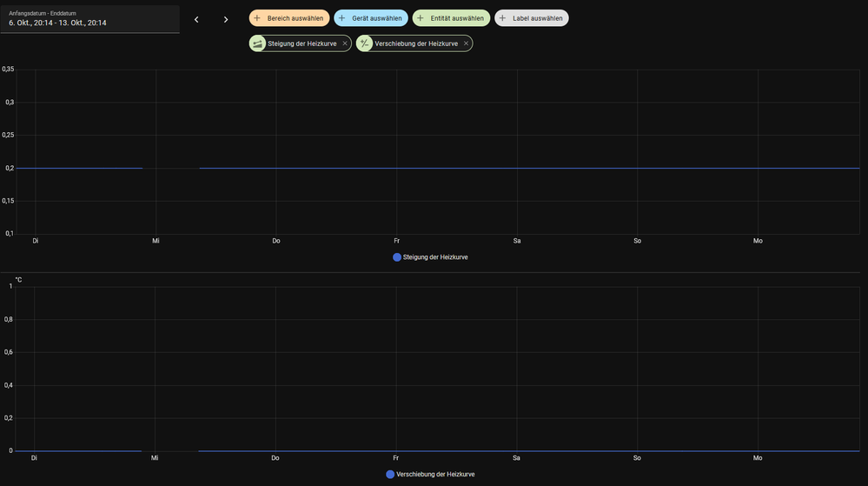The image size is (868, 486).
Task: Open the Bereich auswählen picker
Action: click(289, 18)
